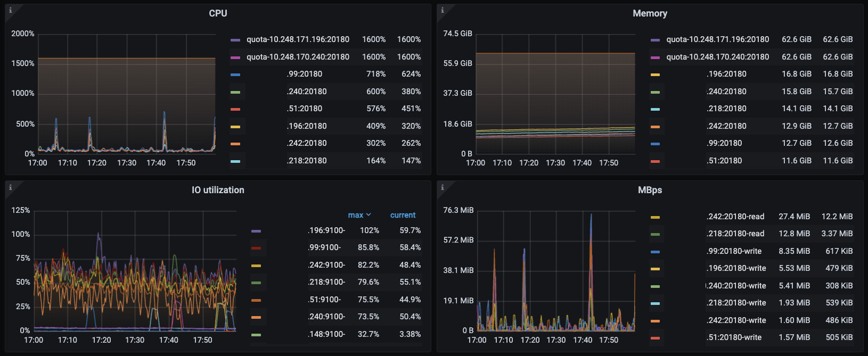868x356 pixels.
Task: Toggle quota-10.248.171.196:20180 series in CPU legend
Action: pyautogui.click(x=298, y=39)
